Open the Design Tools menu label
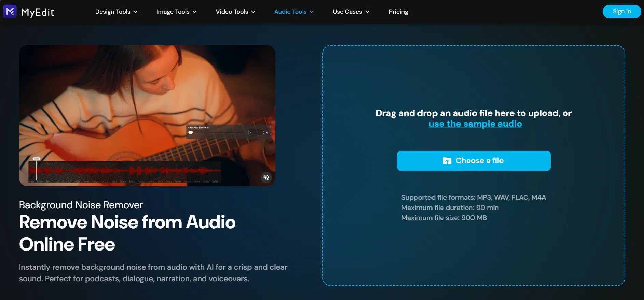 [x=112, y=12]
